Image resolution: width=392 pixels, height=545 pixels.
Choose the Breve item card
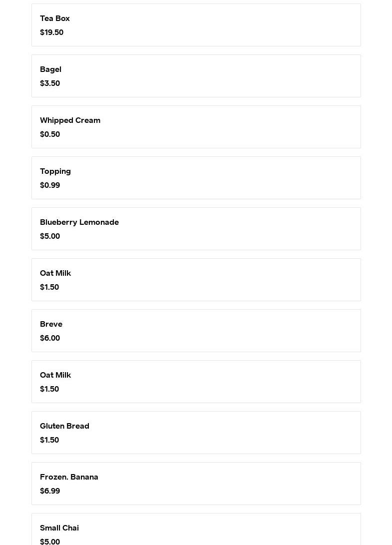pyautogui.click(x=196, y=331)
